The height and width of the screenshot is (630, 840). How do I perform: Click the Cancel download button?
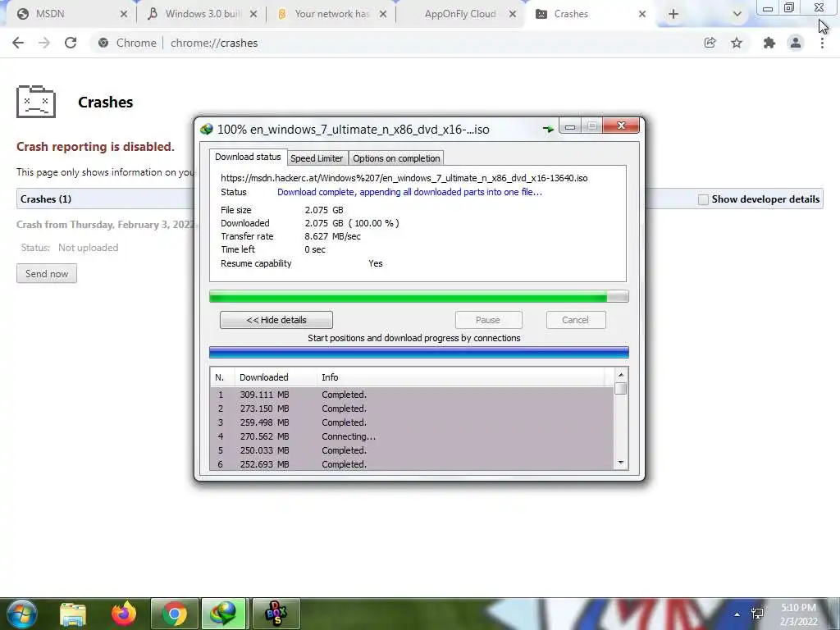click(575, 320)
